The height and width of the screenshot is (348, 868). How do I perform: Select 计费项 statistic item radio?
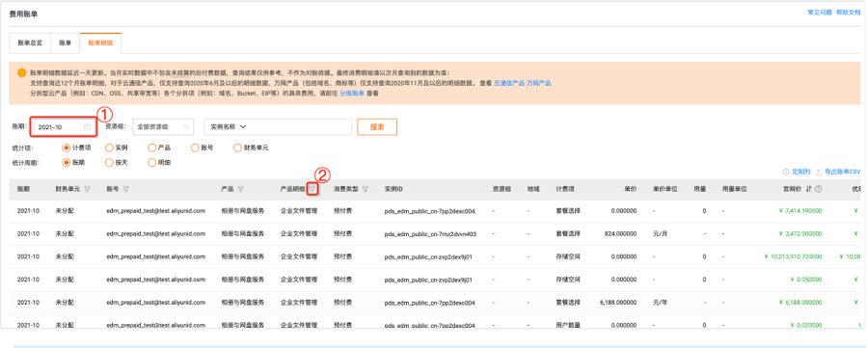tap(67, 147)
